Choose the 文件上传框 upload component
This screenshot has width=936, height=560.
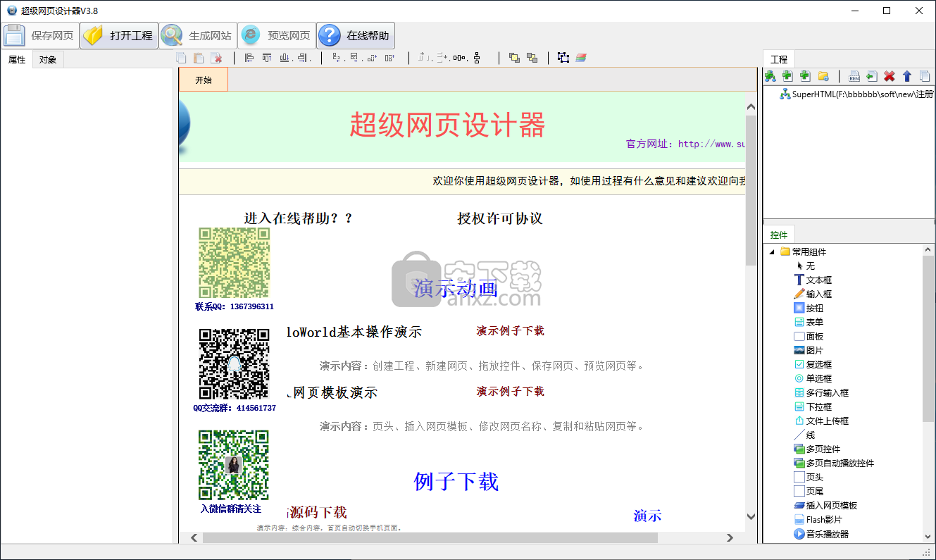point(821,421)
